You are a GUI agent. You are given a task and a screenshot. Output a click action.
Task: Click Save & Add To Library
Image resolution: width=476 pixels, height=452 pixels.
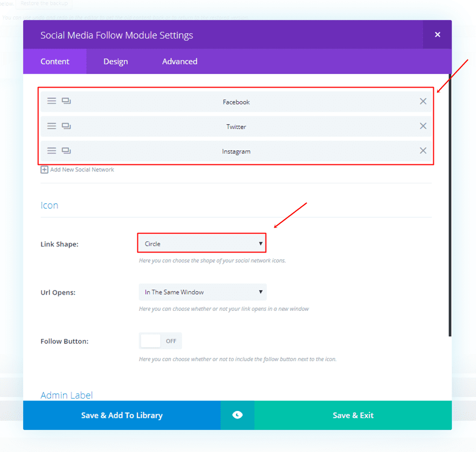(x=122, y=415)
